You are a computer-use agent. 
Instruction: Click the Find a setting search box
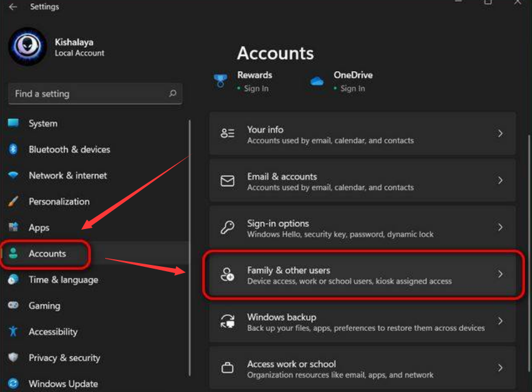[x=94, y=93]
